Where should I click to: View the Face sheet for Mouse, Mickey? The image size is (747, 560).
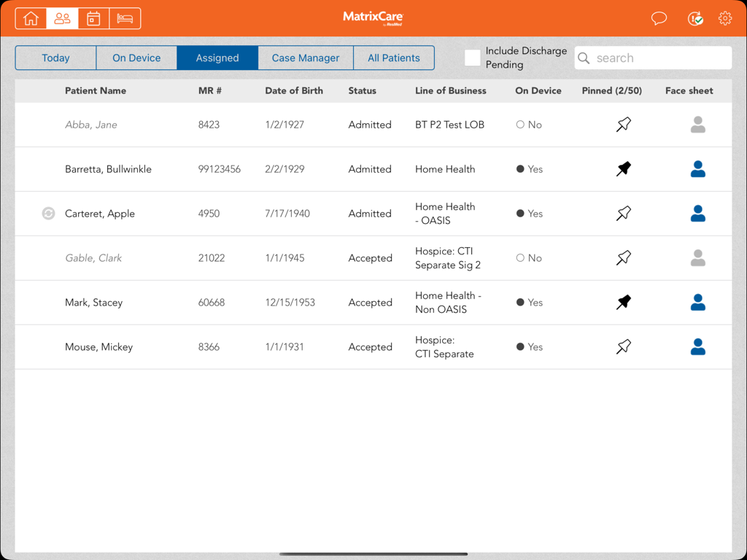697,346
